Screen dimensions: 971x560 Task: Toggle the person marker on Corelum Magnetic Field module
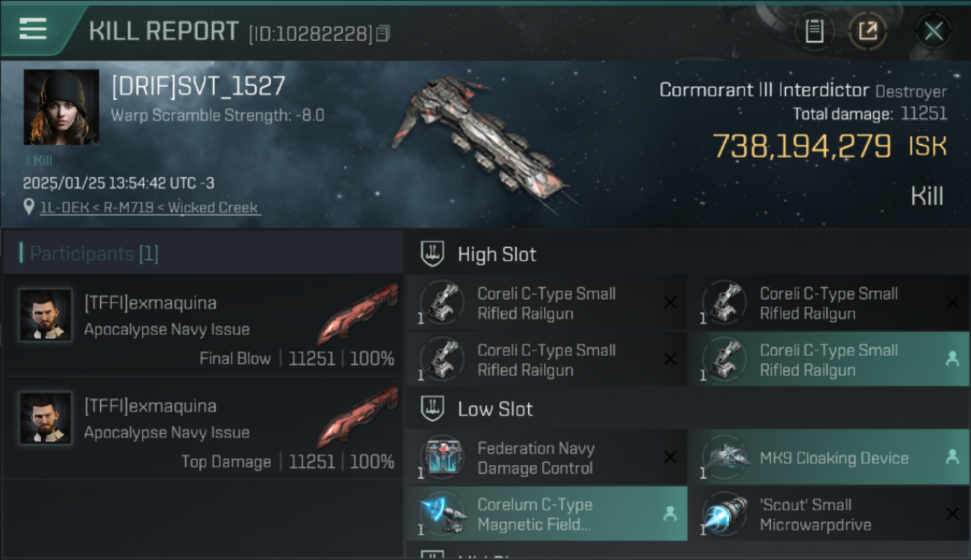click(x=670, y=514)
